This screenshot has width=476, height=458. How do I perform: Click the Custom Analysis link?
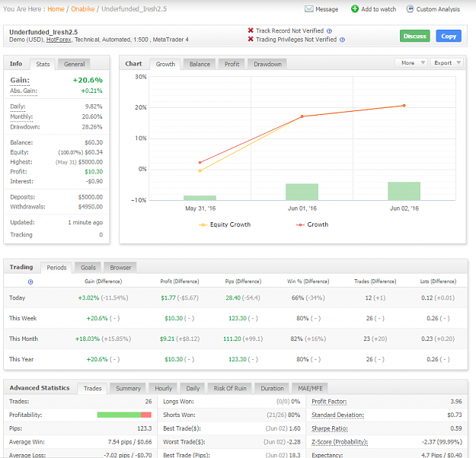(438, 9)
